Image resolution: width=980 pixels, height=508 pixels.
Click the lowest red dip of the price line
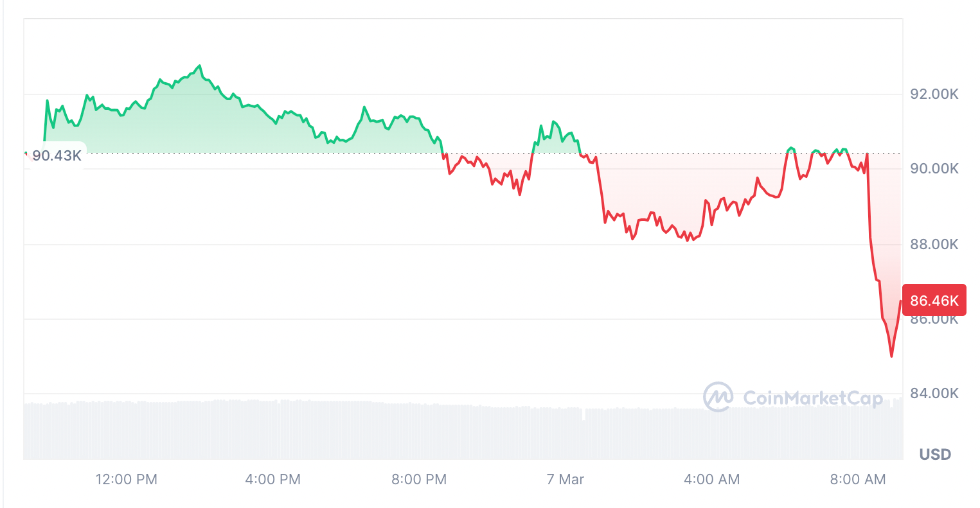(x=891, y=356)
